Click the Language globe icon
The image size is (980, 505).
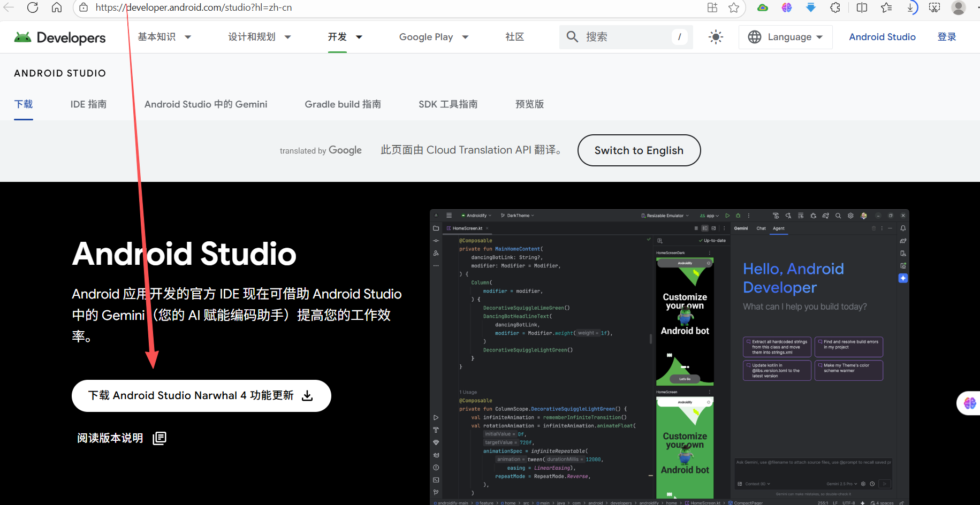(755, 37)
